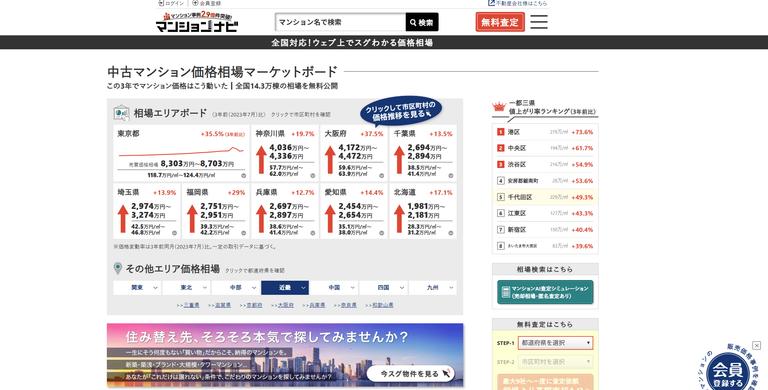Click the 東京都 price trend line chart
Viewport: 768px width, 390px height.
181,151
